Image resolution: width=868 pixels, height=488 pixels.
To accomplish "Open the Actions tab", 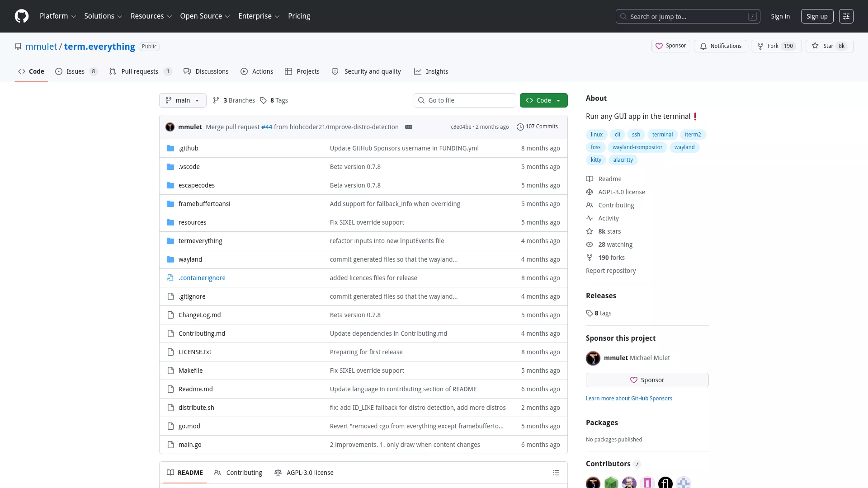I will pos(257,71).
